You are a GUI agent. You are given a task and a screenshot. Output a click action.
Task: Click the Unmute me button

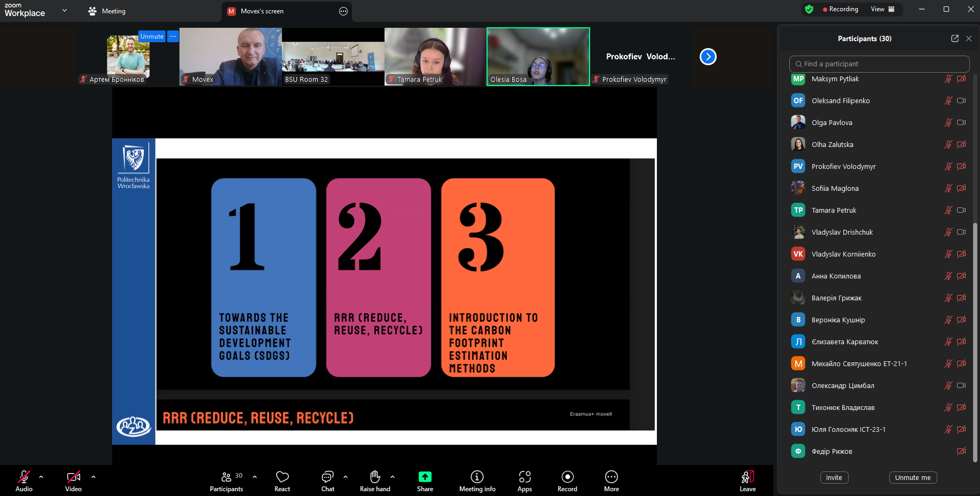pos(913,477)
